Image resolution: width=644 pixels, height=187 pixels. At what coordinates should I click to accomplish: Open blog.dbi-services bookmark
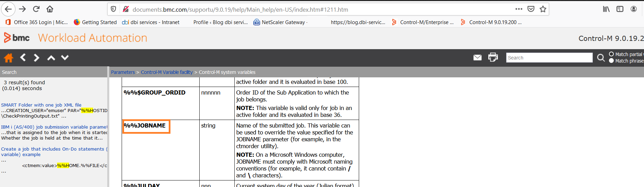point(358,22)
